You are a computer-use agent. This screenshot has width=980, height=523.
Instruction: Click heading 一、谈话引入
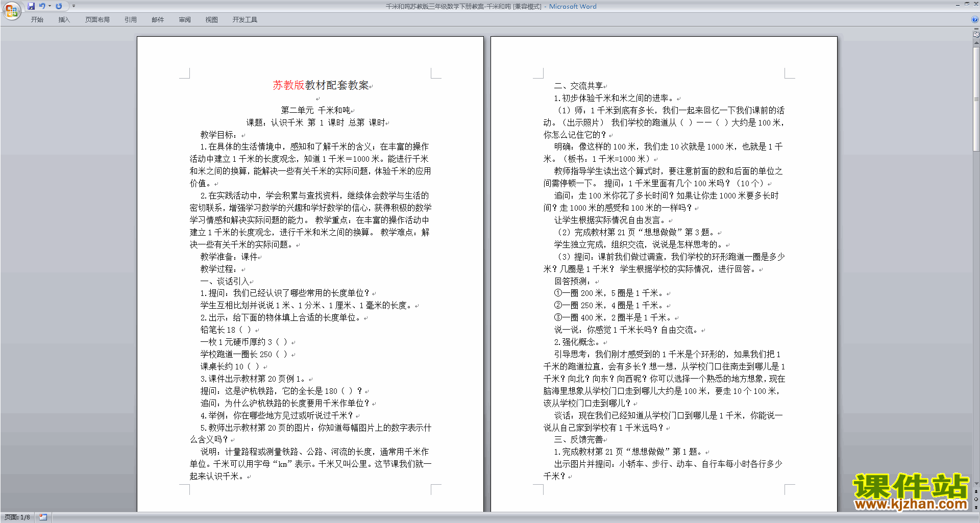point(225,281)
